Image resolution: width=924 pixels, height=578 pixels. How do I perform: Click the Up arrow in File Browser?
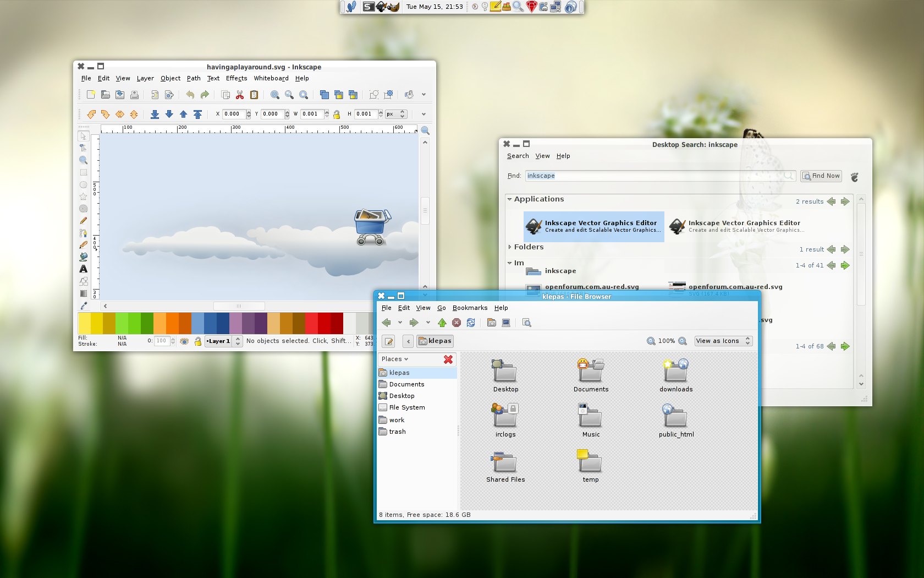click(442, 323)
